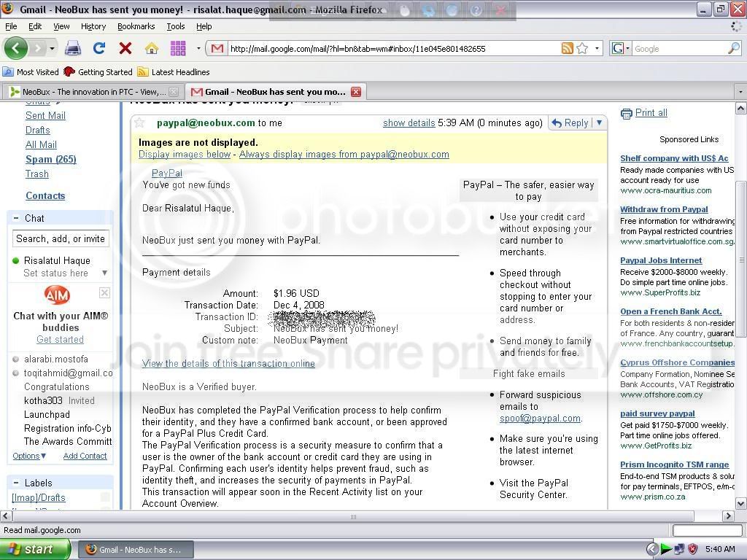Click the horizontal scrollbar thumb
This screenshot has height=560, width=747.
(352, 516)
